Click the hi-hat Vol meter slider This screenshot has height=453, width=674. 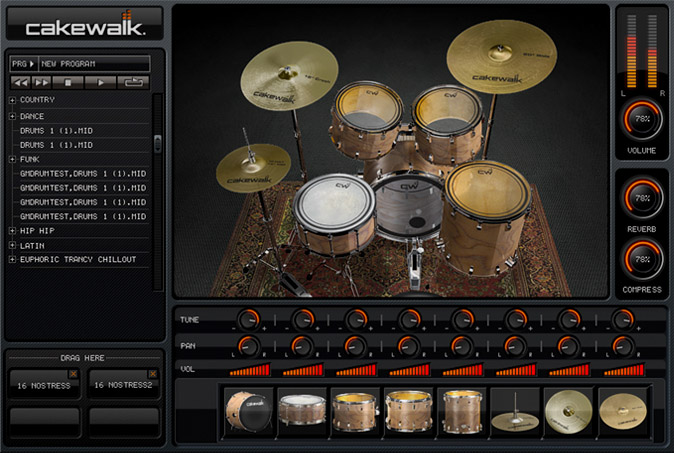coord(516,370)
